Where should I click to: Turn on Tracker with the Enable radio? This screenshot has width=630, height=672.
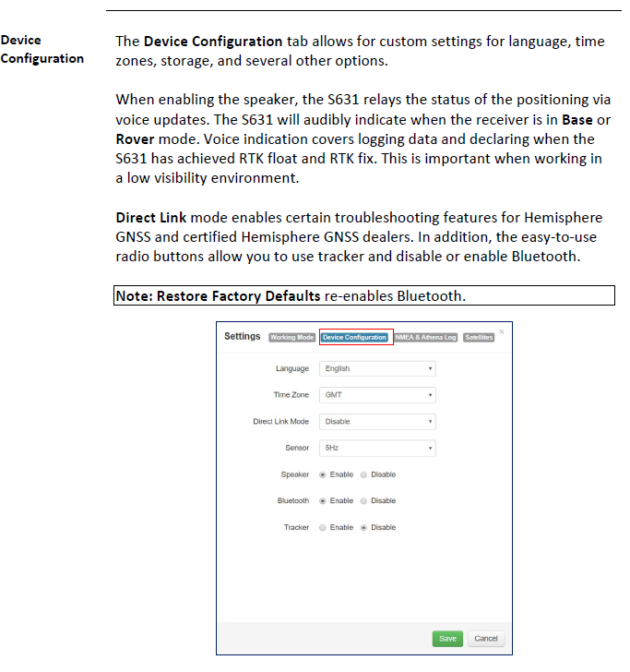[323, 528]
